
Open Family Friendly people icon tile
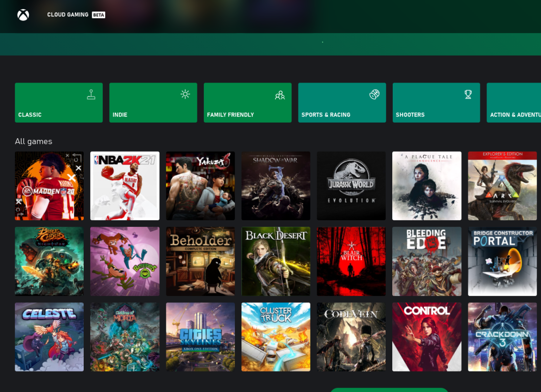coord(247,103)
